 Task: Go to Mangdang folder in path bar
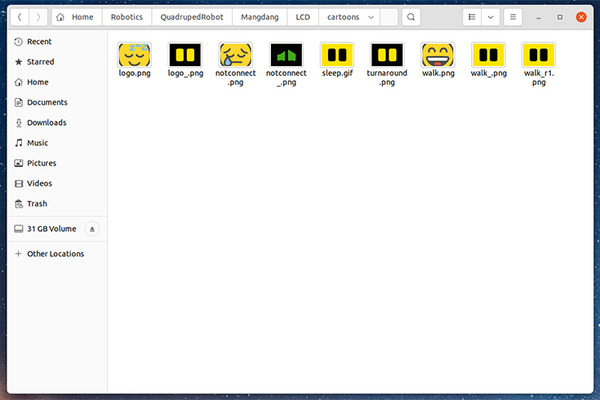coord(259,17)
